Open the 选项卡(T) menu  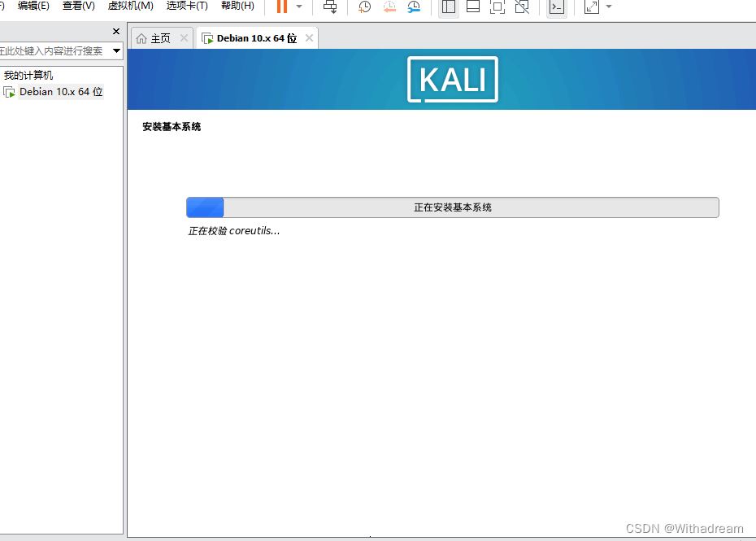coord(187,6)
